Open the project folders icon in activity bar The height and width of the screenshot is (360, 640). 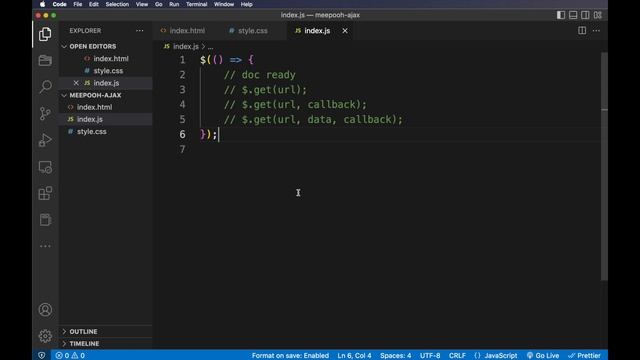[x=45, y=60]
